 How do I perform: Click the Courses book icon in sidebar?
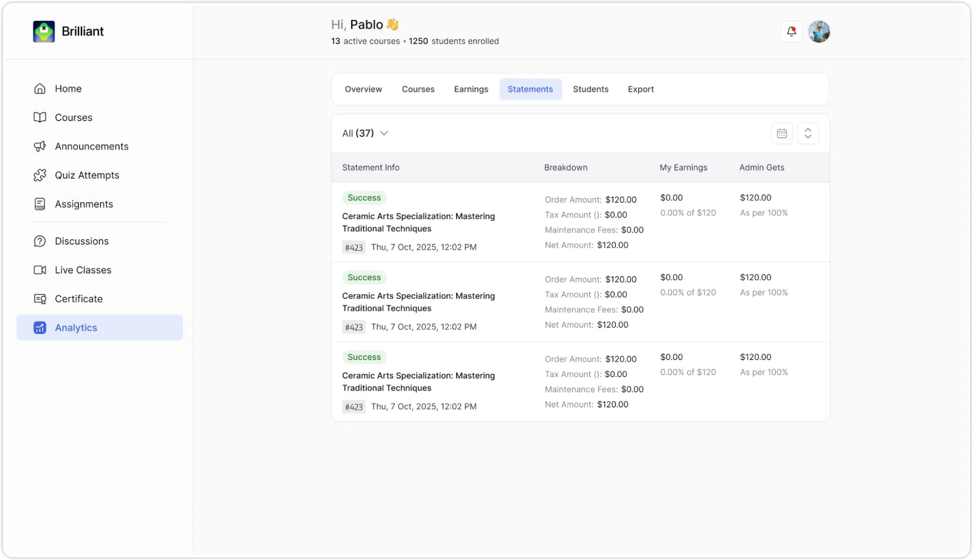[40, 117]
